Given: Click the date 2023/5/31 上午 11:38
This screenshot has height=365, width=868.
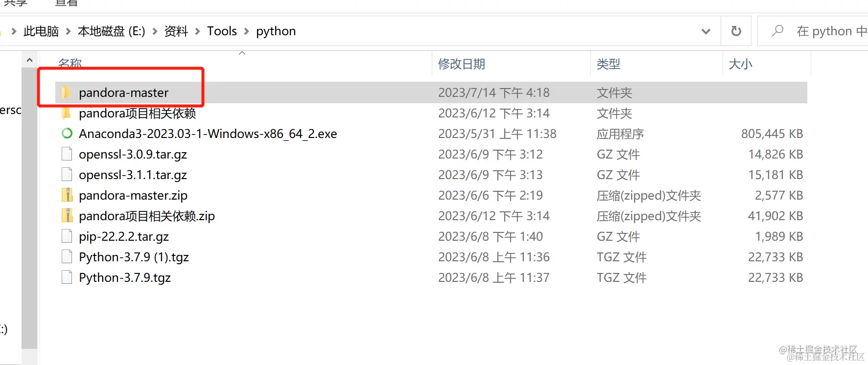Looking at the screenshot, I should pyautogui.click(x=497, y=134).
